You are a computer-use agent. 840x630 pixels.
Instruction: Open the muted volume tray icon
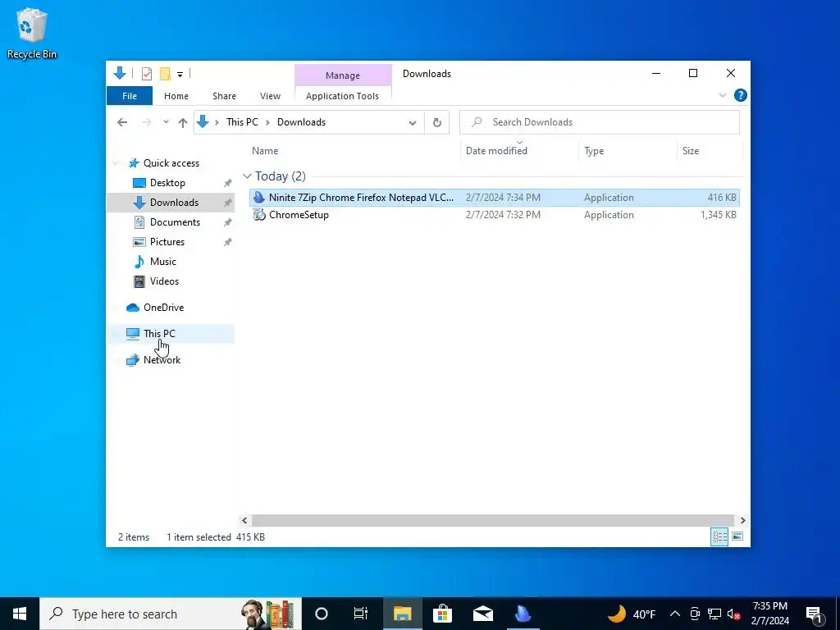tap(734, 614)
